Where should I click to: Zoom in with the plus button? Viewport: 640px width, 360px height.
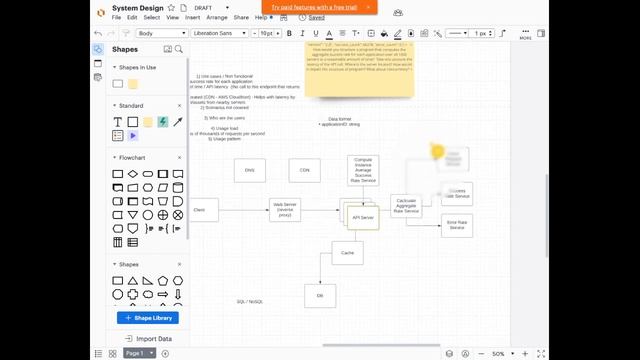pos(525,354)
